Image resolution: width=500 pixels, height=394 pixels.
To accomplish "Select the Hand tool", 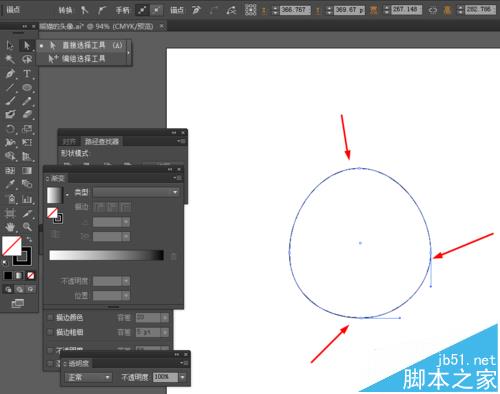I will (10, 227).
